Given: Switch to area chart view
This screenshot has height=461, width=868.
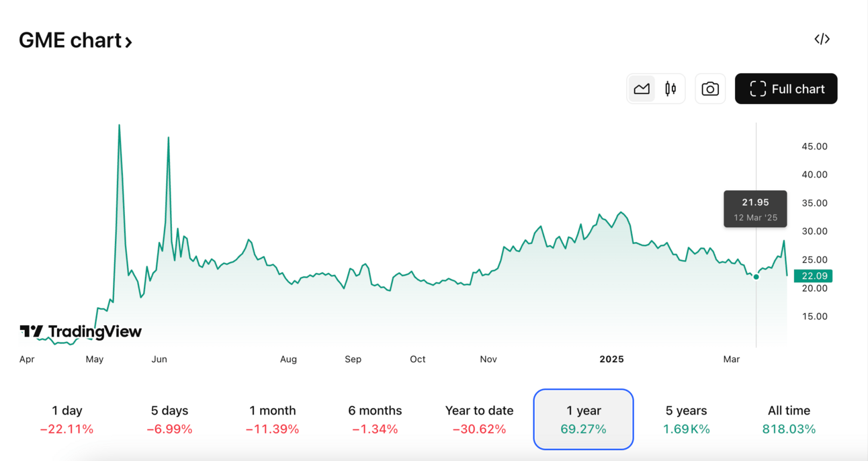Looking at the screenshot, I should (x=642, y=89).
